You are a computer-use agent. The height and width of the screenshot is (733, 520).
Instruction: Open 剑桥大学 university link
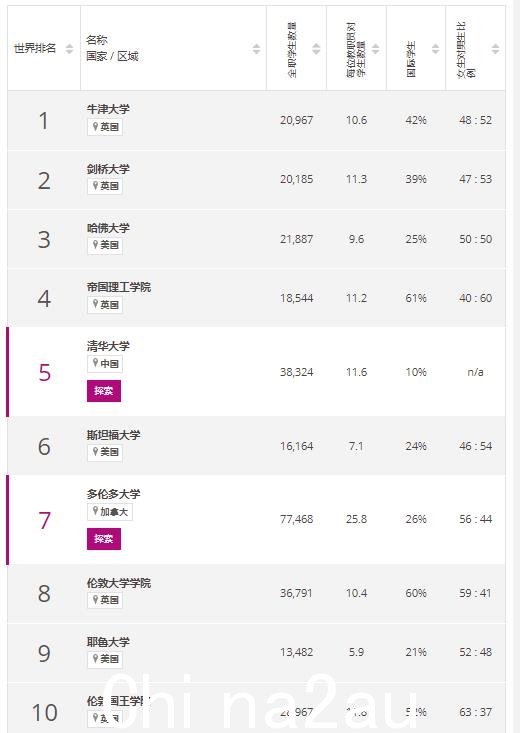click(x=108, y=169)
